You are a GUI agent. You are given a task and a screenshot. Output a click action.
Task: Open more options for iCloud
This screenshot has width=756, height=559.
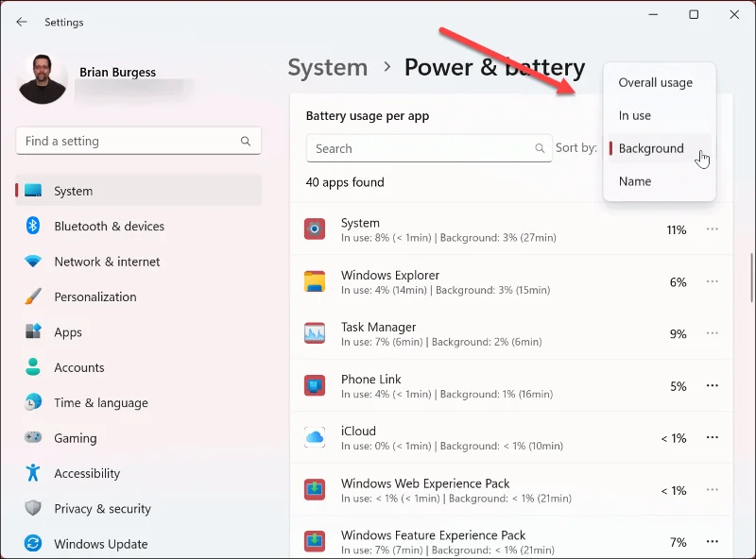(713, 437)
